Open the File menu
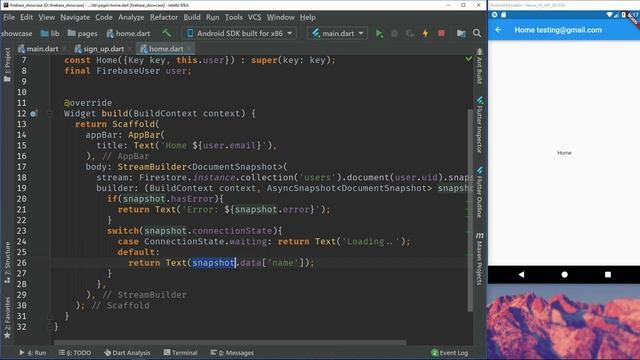Screen dimensions: 640x360 9,17
